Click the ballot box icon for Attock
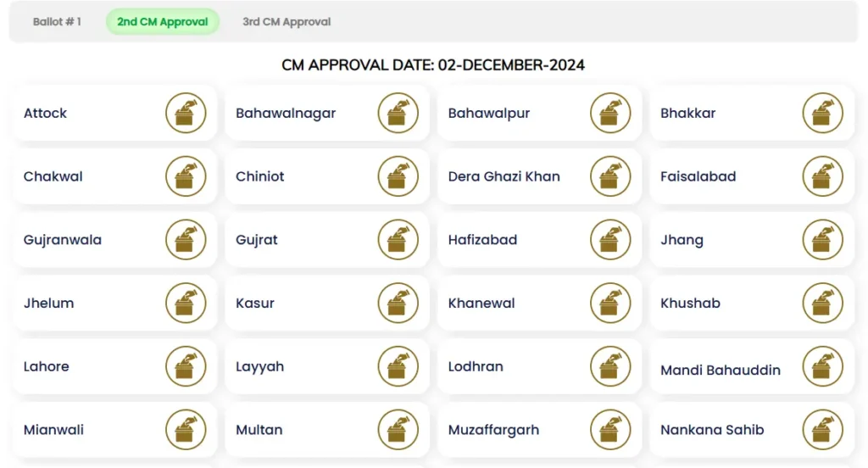The width and height of the screenshot is (868, 468). pyautogui.click(x=186, y=113)
